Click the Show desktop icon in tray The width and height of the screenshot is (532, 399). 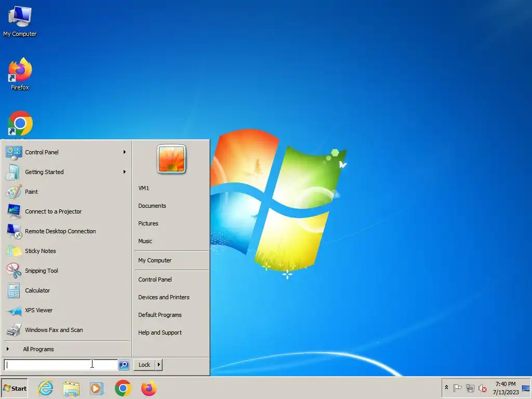point(526,388)
